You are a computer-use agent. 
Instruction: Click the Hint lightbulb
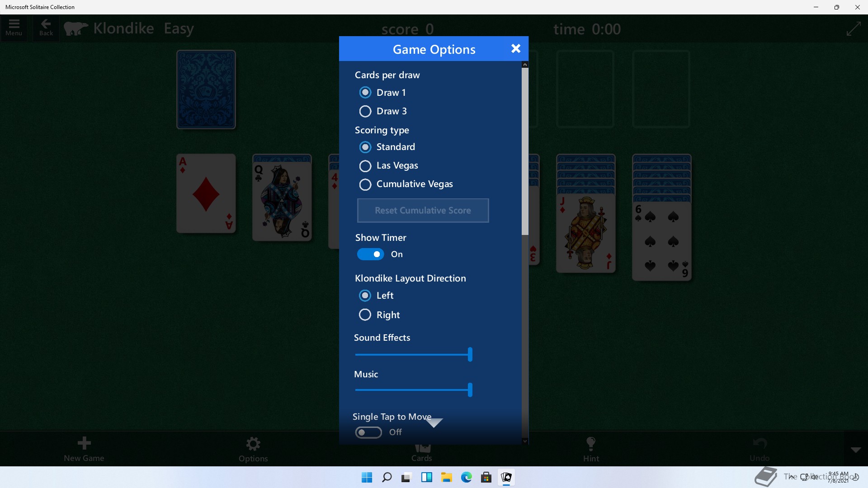[x=591, y=449]
